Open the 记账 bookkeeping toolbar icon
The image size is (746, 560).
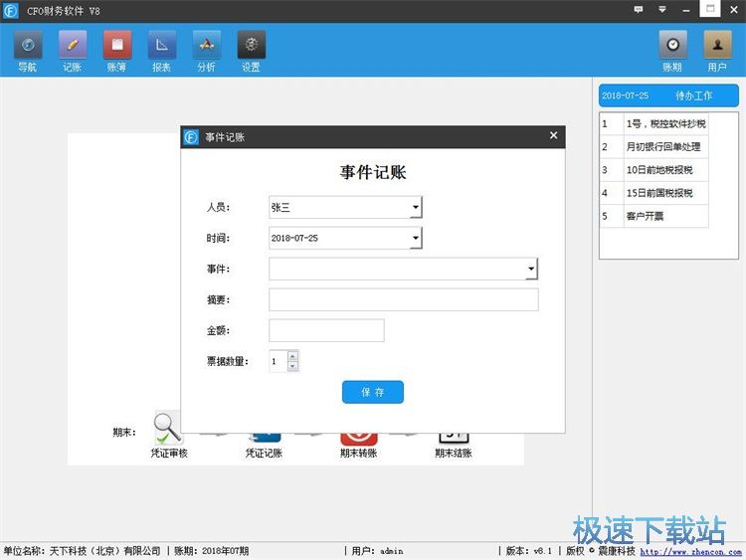pos(73,51)
